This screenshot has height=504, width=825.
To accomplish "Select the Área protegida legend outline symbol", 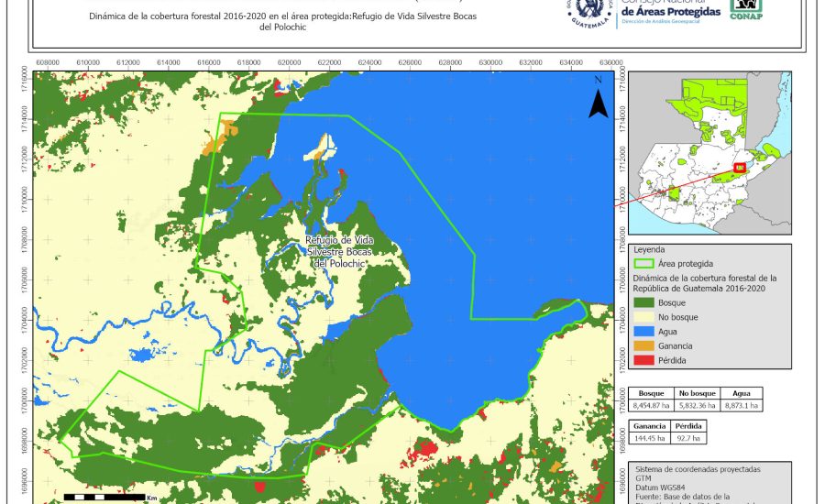I will click(x=644, y=262).
